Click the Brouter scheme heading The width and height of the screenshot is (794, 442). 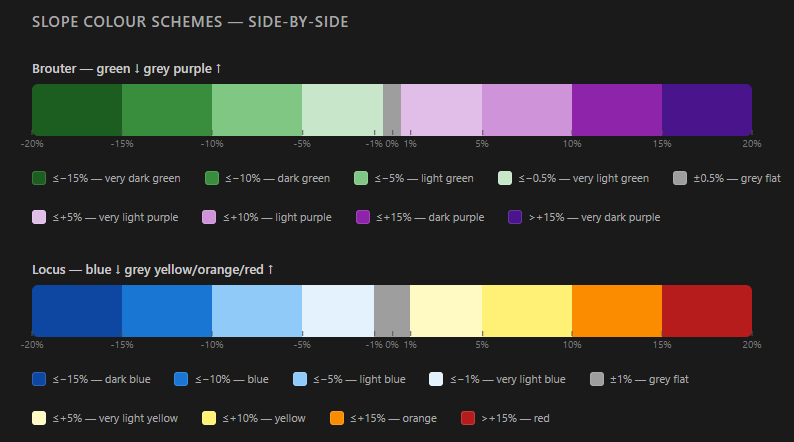127,69
